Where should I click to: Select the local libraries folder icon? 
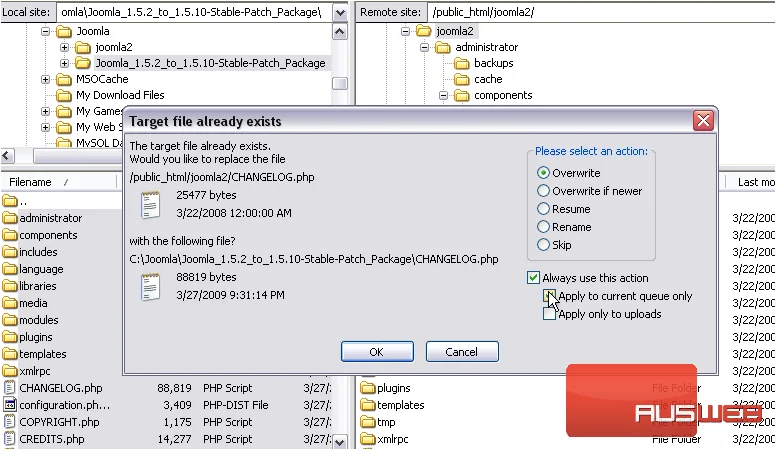(10, 286)
